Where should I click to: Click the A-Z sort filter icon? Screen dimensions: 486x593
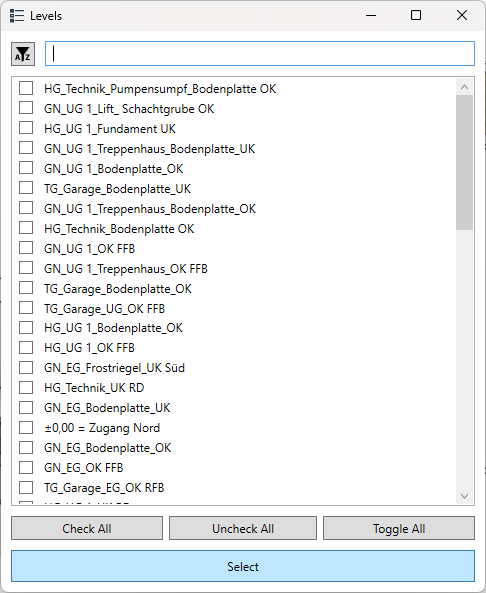23,54
